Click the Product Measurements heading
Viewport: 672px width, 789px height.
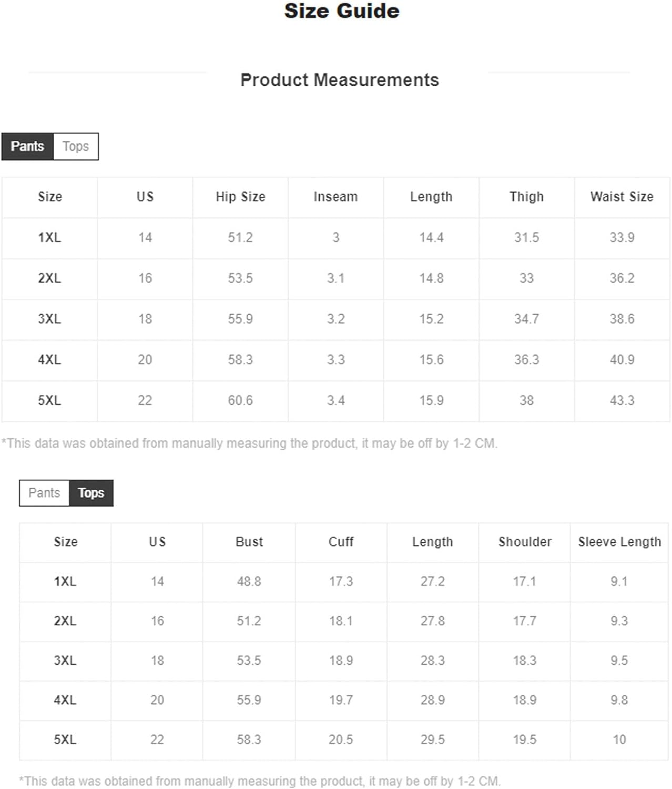(x=340, y=80)
